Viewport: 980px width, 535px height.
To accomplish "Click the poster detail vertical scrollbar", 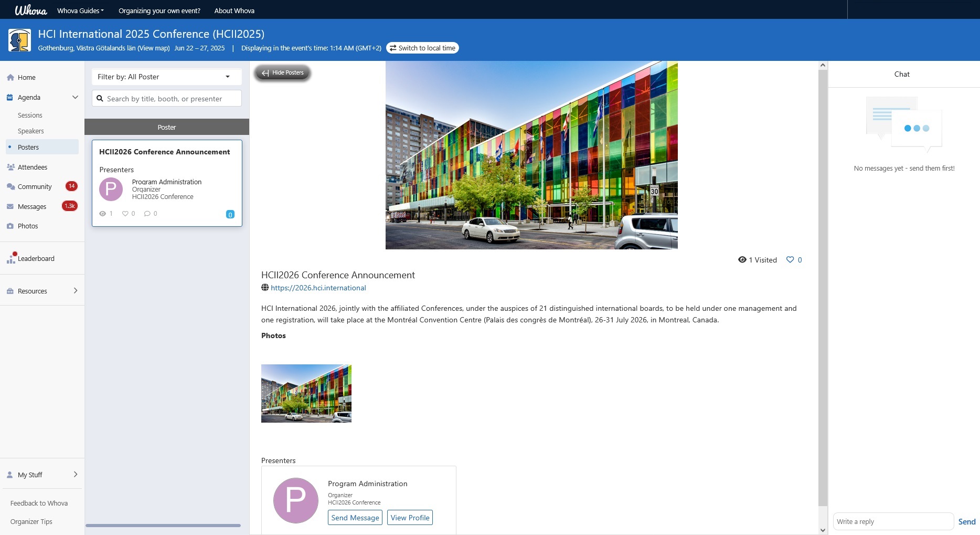I will pyautogui.click(x=823, y=288).
